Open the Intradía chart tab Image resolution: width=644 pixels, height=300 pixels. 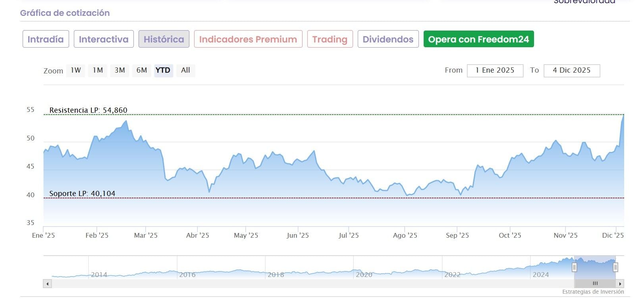(x=46, y=39)
